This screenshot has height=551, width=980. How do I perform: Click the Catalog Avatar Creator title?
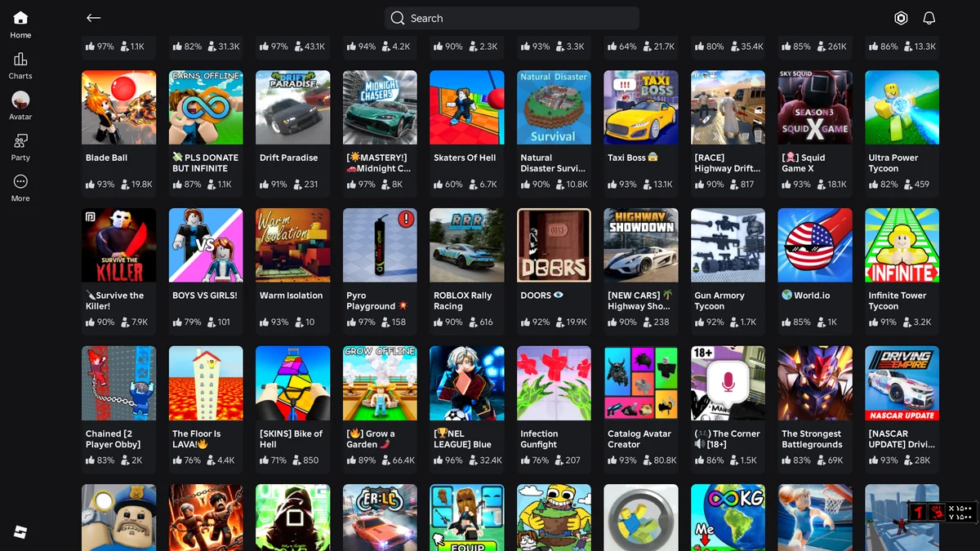(x=639, y=439)
